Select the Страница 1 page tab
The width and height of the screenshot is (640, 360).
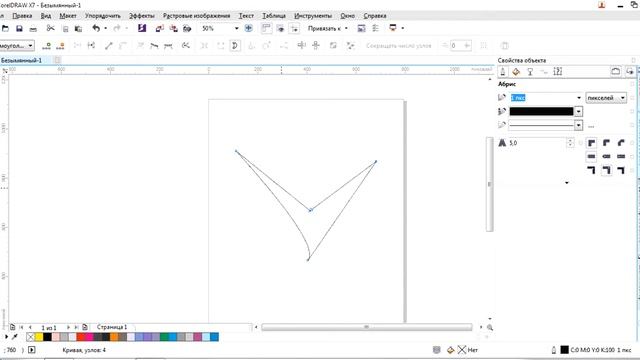(x=111, y=327)
